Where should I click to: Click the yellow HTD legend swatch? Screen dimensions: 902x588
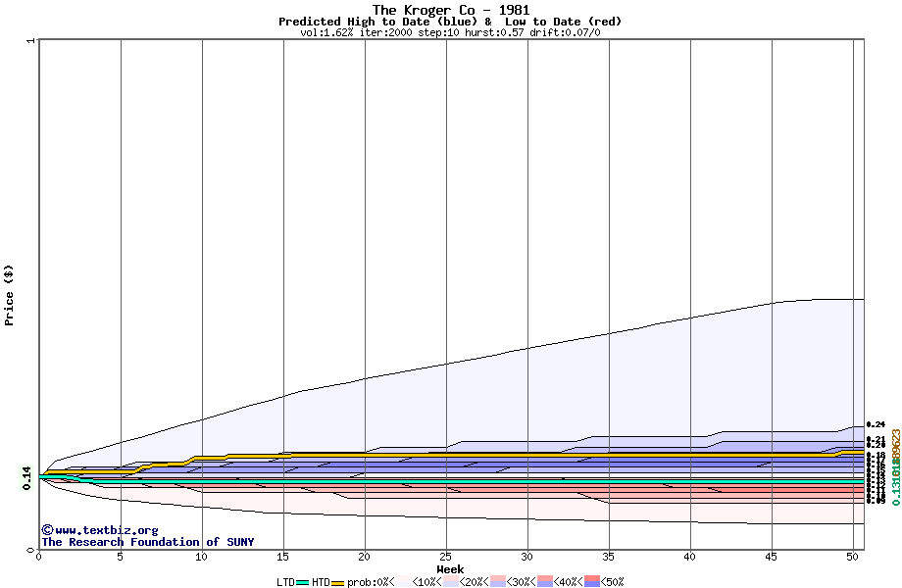[x=337, y=583]
